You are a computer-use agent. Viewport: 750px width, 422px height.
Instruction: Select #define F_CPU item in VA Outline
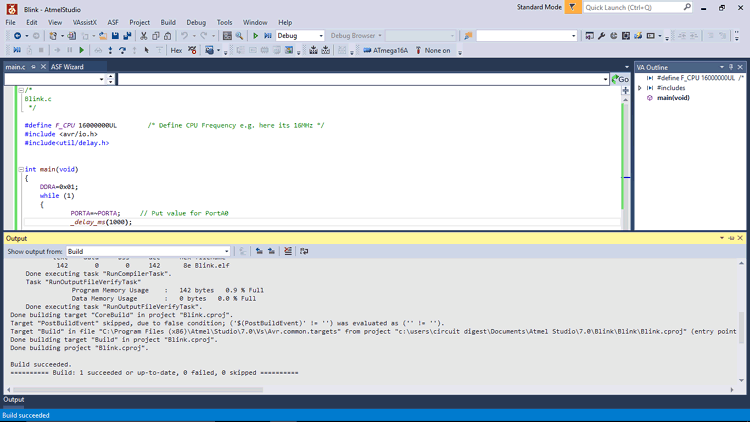click(x=695, y=78)
